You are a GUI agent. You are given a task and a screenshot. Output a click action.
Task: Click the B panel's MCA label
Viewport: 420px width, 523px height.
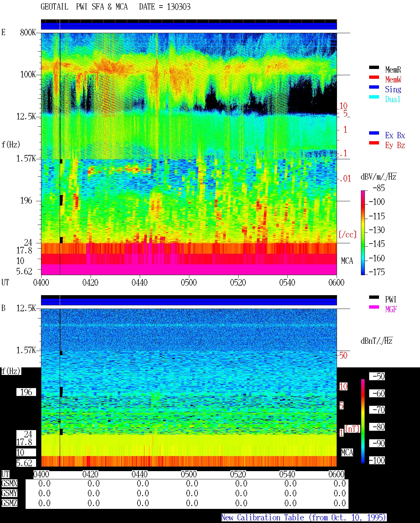point(347,453)
